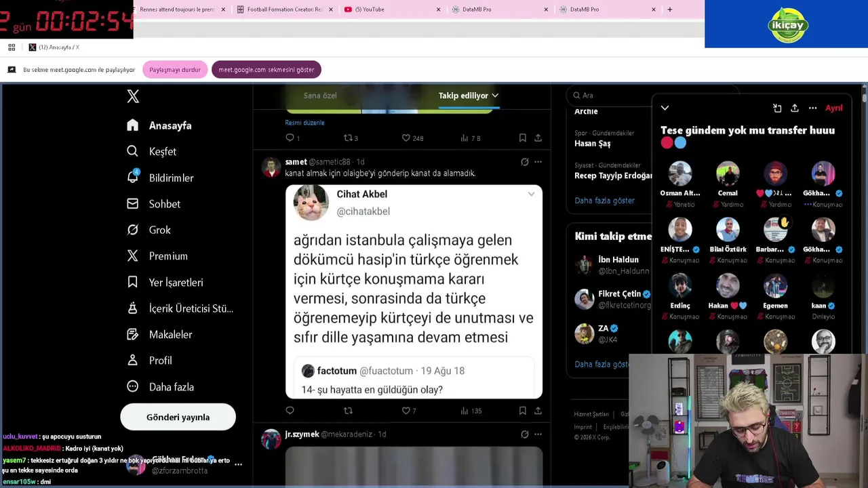Open Fikret Çetin's suggested profile

click(x=612, y=299)
